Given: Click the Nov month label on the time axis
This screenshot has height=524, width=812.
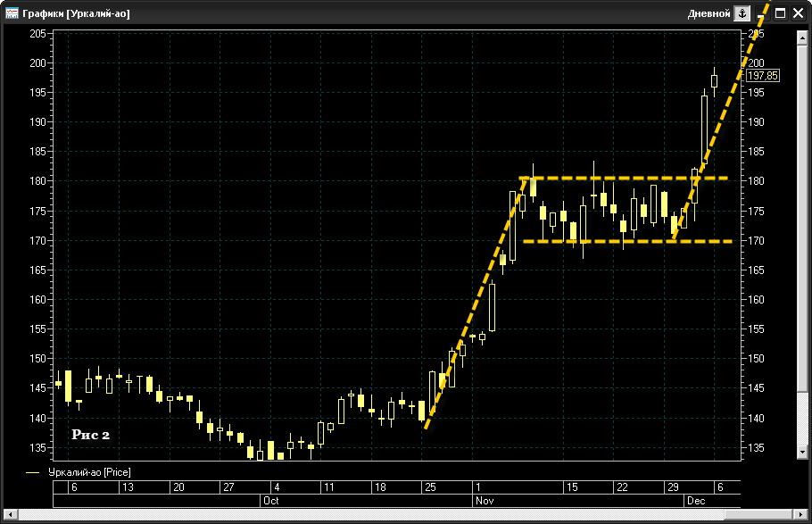Looking at the screenshot, I should point(485,501).
